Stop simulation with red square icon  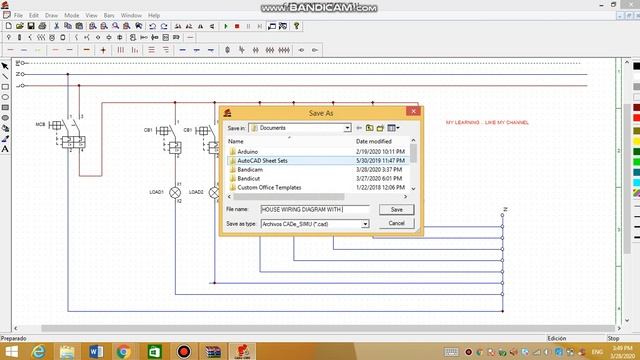(x=237, y=26)
